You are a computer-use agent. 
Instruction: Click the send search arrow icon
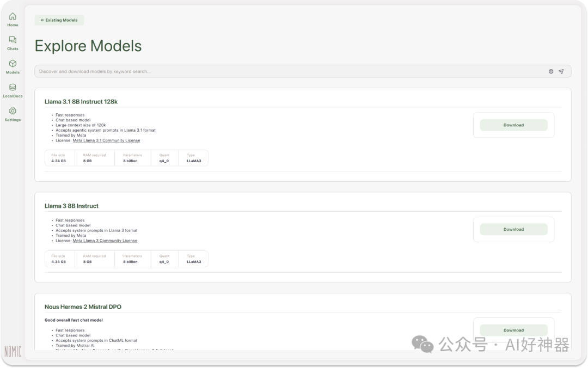pos(561,71)
